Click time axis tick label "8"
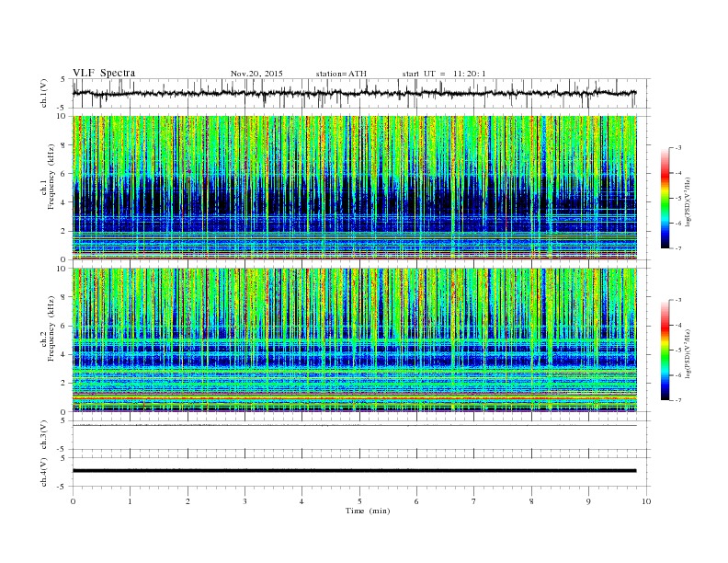 pyautogui.click(x=531, y=501)
